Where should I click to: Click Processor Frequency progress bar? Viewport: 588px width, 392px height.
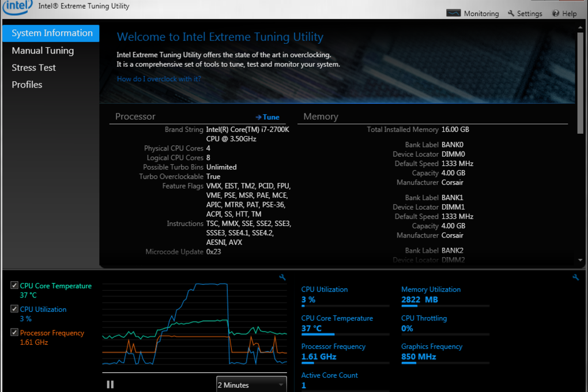pos(345,363)
